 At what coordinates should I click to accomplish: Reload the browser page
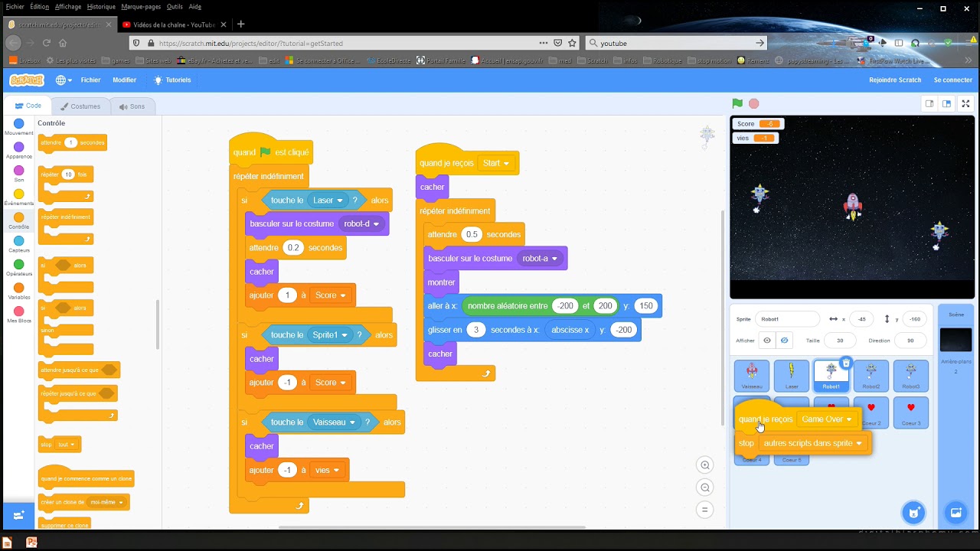coord(46,43)
